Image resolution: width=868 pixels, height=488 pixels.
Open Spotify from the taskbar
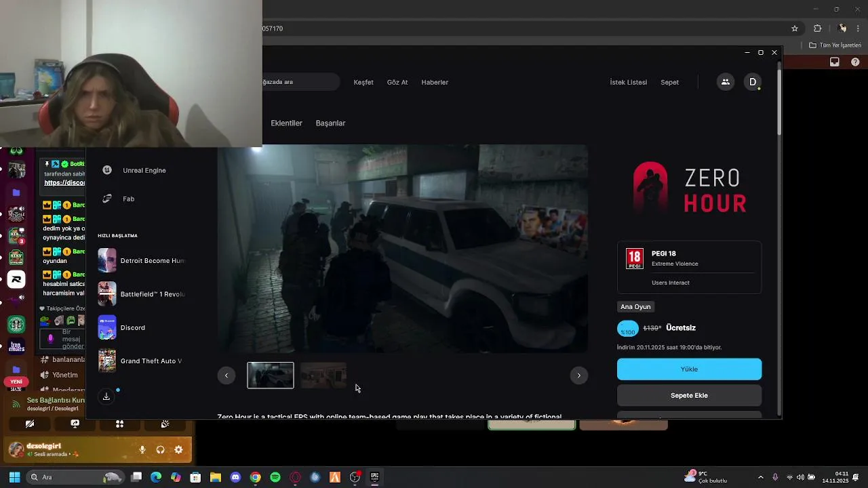(275, 477)
